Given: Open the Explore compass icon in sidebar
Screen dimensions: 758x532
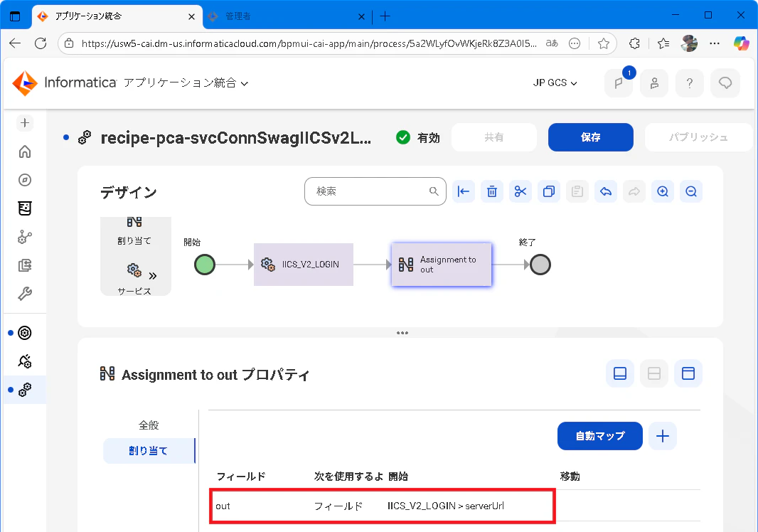Looking at the screenshot, I should tap(25, 180).
